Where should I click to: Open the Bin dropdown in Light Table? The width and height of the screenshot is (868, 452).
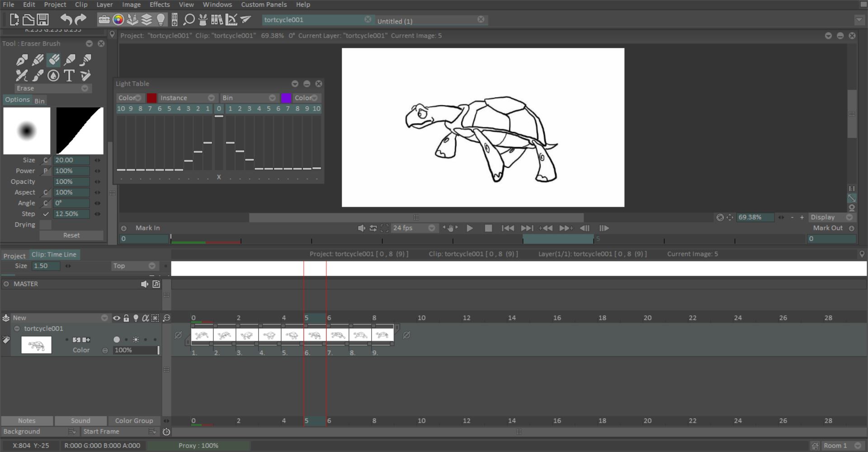click(249, 98)
